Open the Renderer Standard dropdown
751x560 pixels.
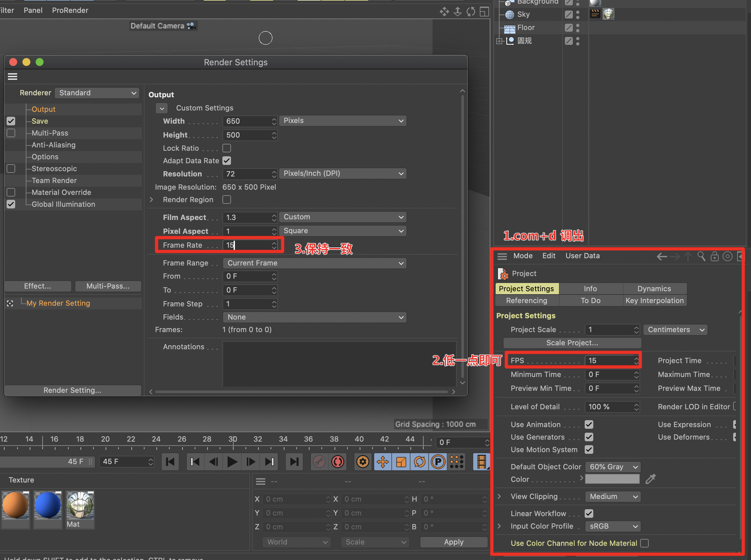click(97, 93)
